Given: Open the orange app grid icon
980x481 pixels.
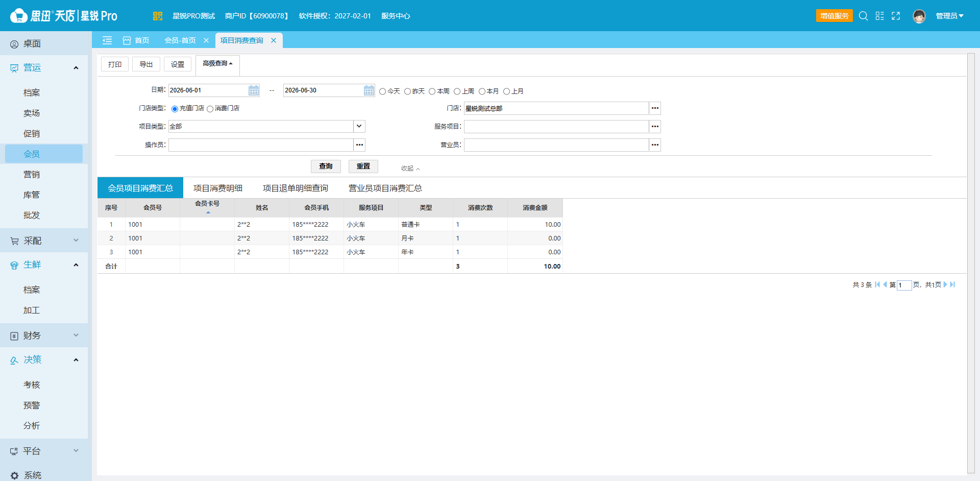Looking at the screenshot, I should 157,16.
